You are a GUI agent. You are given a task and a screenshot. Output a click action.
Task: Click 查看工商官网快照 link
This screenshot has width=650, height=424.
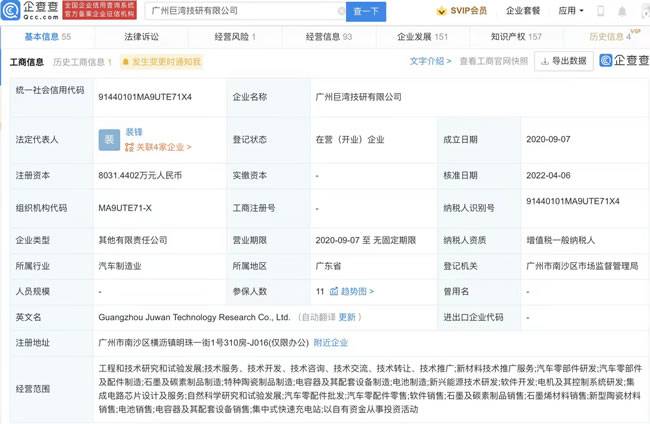pos(493,61)
